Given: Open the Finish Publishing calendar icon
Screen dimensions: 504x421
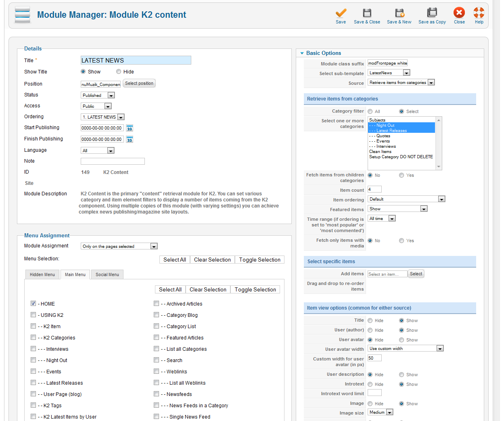Looking at the screenshot, I should click(130, 140).
